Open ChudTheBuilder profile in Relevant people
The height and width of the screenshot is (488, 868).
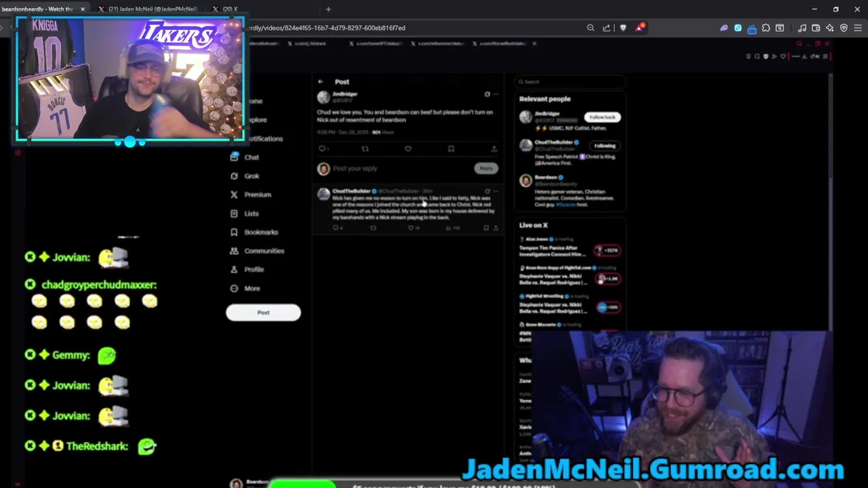pyautogui.click(x=555, y=142)
